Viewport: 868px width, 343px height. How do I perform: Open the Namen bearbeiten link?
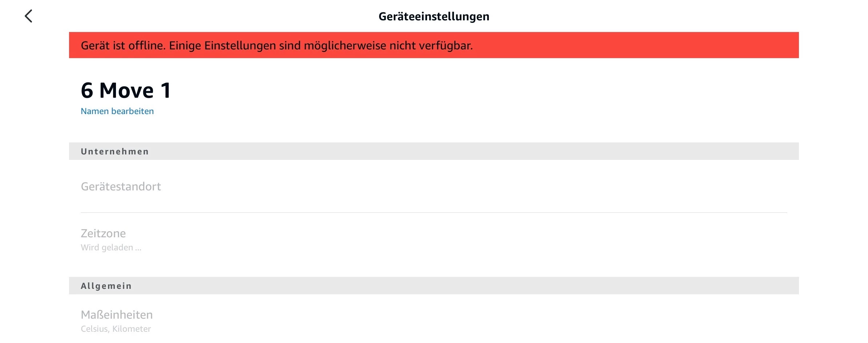(117, 111)
